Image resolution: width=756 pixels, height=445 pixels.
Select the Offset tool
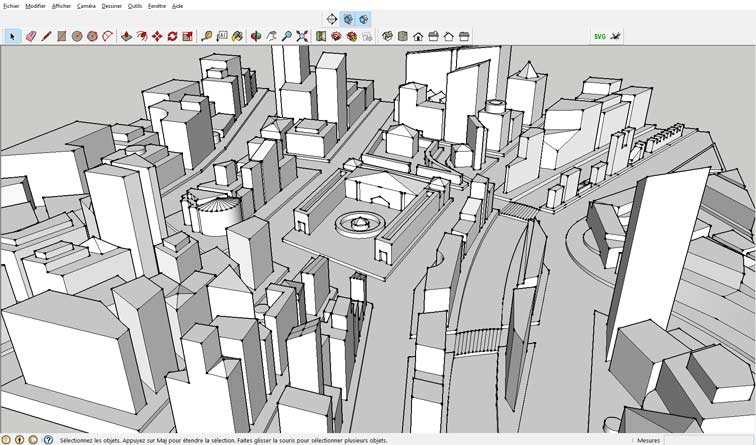click(x=142, y=36)
